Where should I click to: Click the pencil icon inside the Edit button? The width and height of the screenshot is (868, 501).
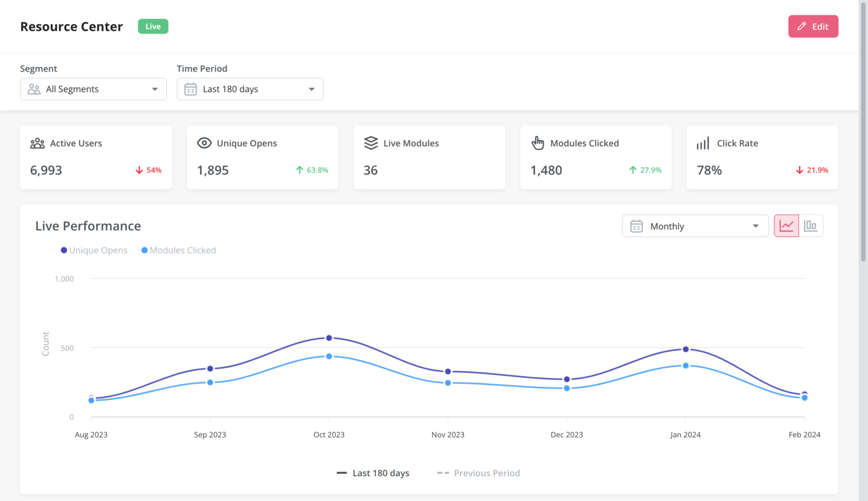pos(802,26)
